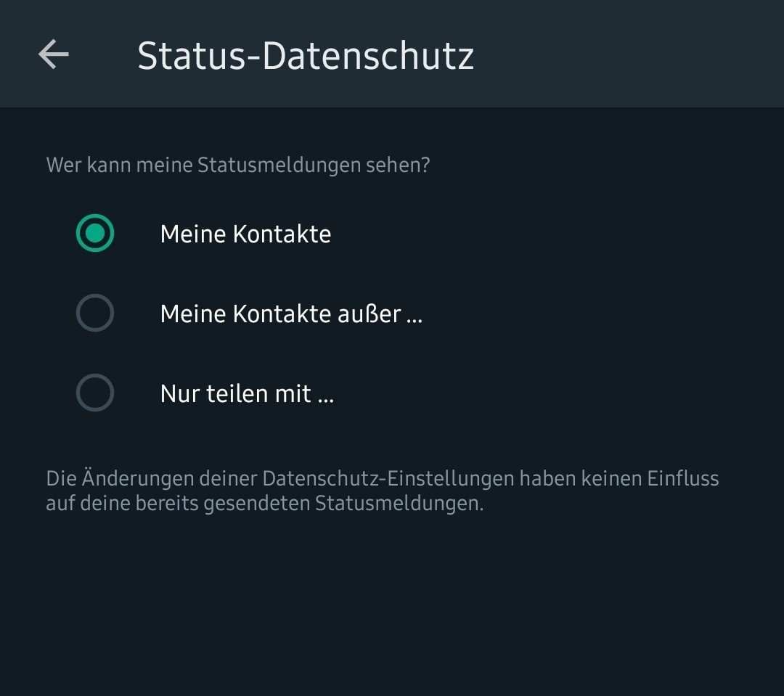
Task: Tap the back arrow in the header
Action: 54,54
